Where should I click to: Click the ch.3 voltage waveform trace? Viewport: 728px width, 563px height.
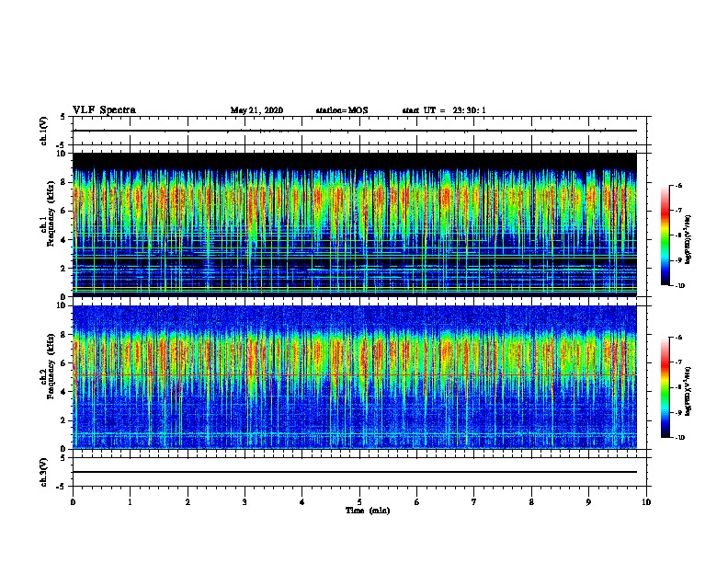click(355, 472)
